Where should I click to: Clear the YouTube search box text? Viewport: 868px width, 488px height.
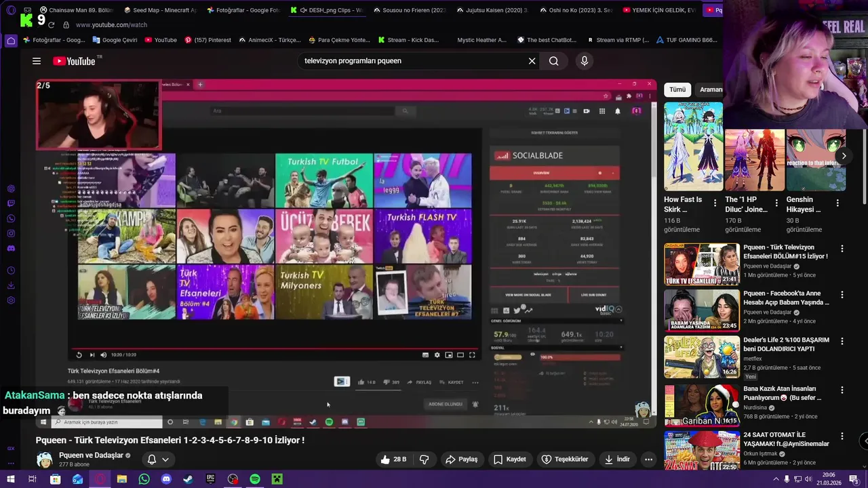[532, 61]
